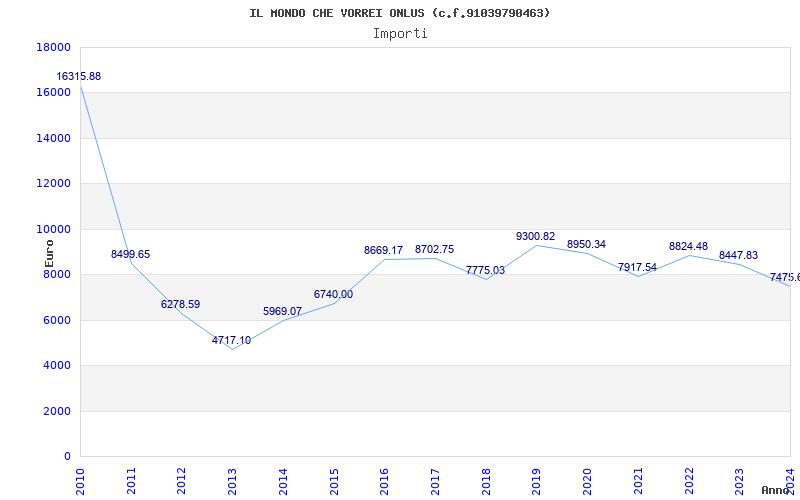800x500 pixels.
Task: Select data label 8669.17
Action: tap(383, 251)
